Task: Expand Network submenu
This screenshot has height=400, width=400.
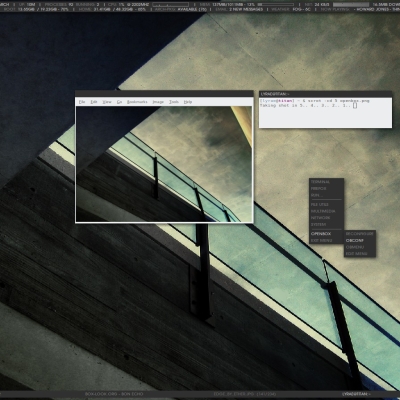Action: [326, 218]
